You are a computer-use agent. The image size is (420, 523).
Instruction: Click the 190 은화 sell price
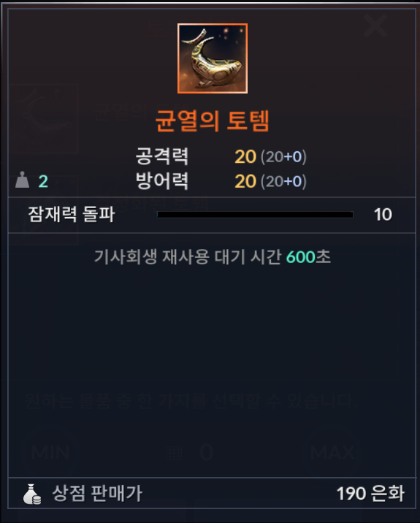point(370,494)
